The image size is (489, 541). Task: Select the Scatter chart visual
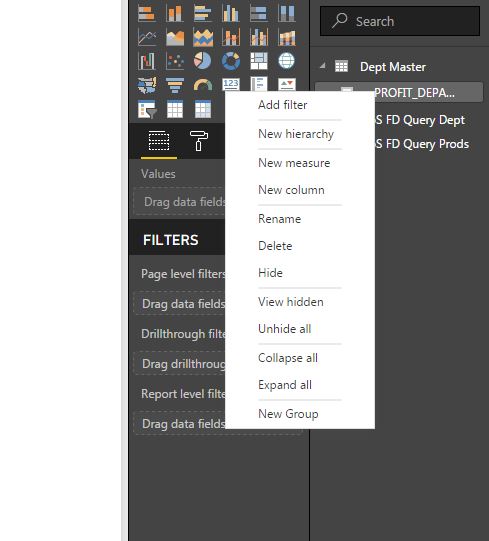tap(175, 61)
